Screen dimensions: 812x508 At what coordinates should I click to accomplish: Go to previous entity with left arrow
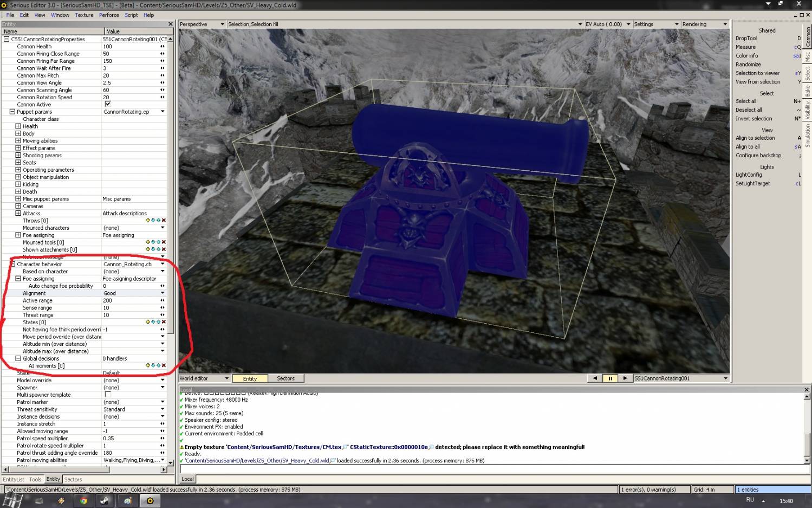(x=595, y=378)
